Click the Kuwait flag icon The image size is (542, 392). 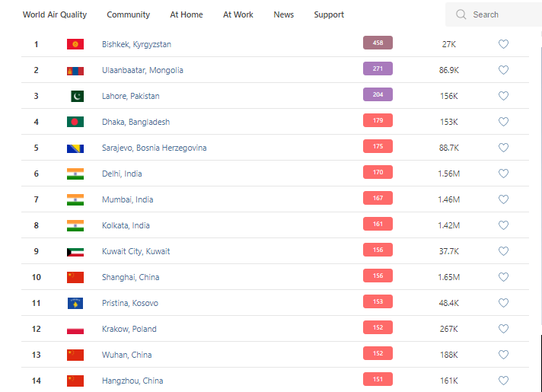75,251
